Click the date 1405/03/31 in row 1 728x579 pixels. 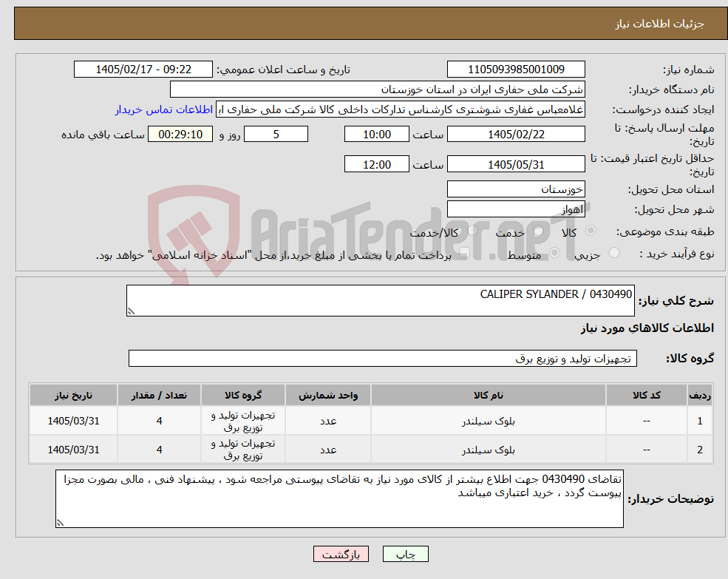[73, 421]
